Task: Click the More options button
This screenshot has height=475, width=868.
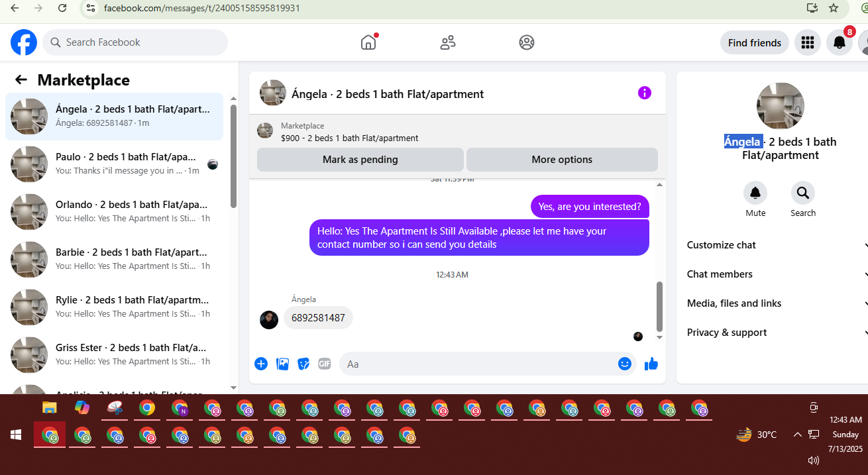Action: [562, 160]
